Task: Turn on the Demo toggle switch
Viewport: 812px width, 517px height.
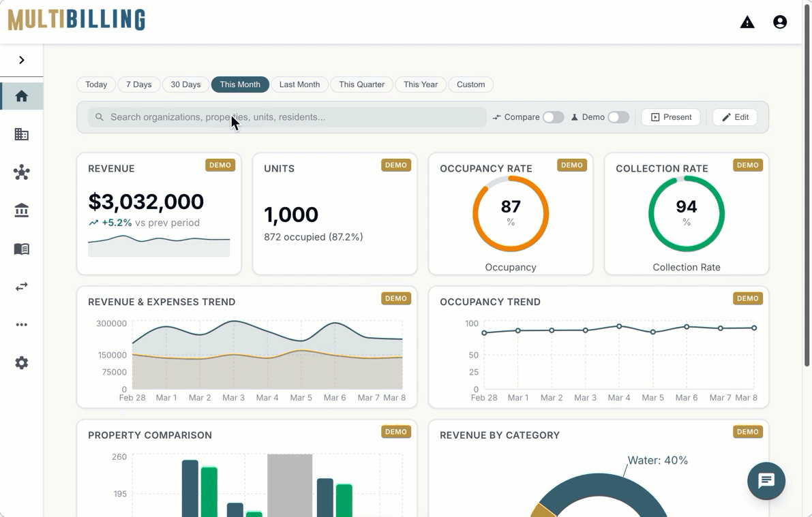Action: point(618,117)
